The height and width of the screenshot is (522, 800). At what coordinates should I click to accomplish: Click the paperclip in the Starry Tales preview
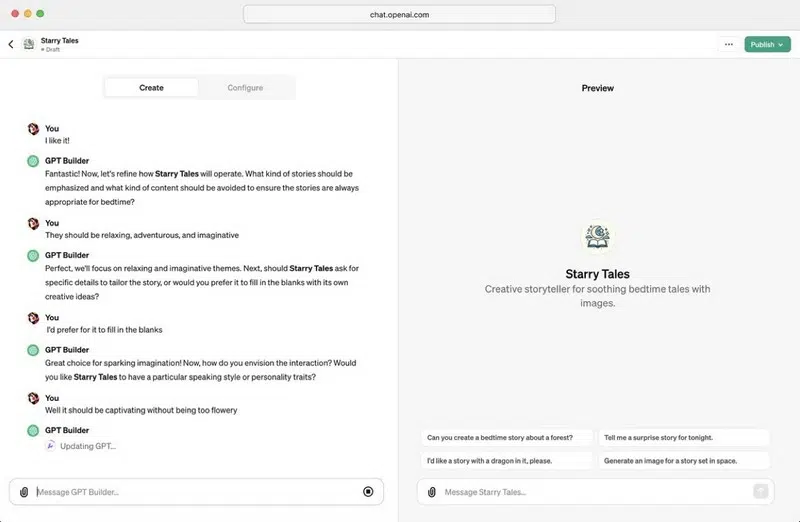point(432,492)
